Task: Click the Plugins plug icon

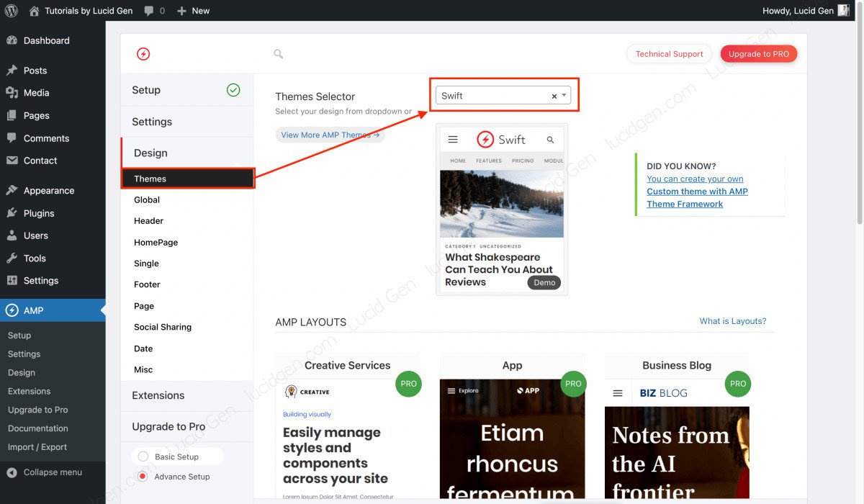Action: [x=12, y=213]
